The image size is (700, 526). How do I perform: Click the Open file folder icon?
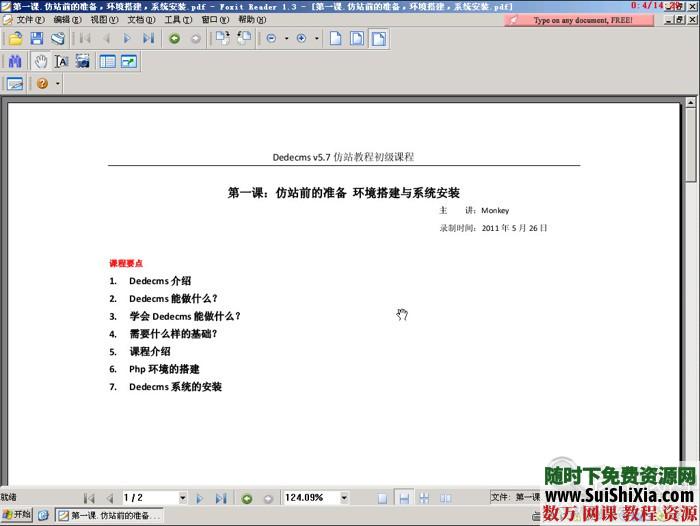(x=16, y=39)
